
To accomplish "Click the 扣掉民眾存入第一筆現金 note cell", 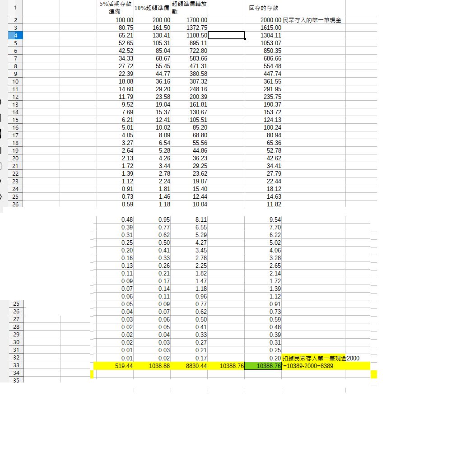I will (314, 358).
